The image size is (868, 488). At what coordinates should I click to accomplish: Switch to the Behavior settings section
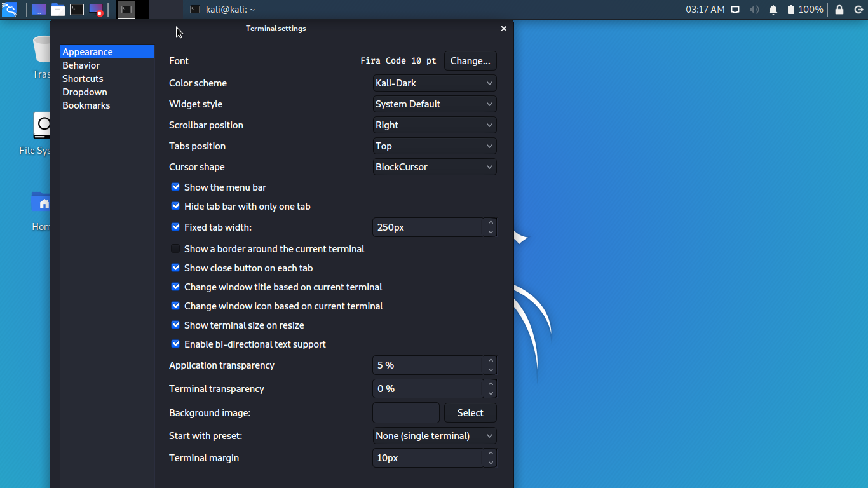(81, 65)
